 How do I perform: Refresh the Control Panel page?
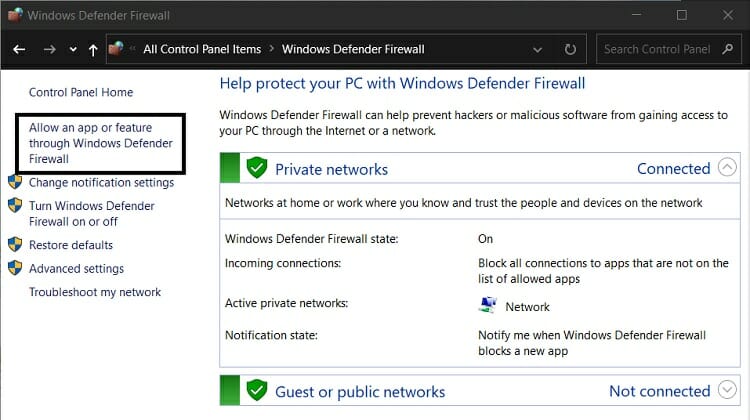coord(571,49)
